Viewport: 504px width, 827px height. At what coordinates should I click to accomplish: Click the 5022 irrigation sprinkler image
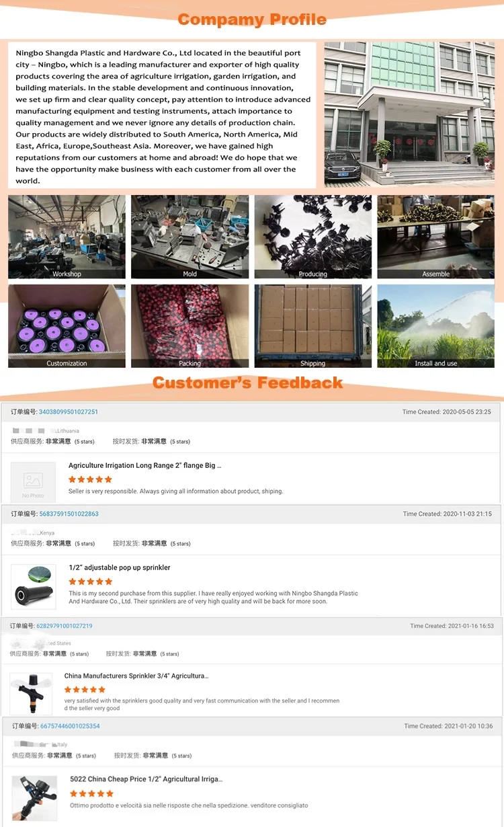[x=34, y=798]
